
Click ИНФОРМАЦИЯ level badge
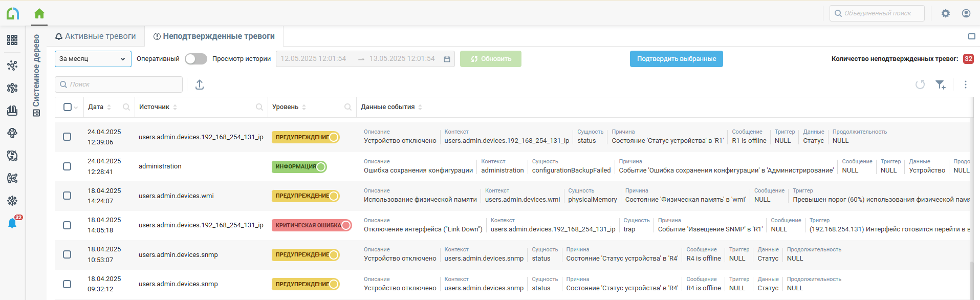tap(299, 166)
